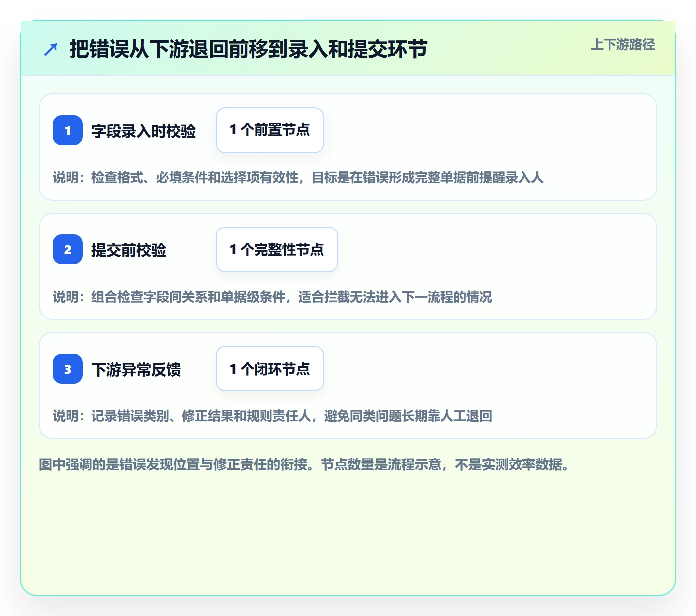The width and height of the screenshot is (696, 616).
Task: Click the description starting with 说明：组合检查字段
Action: (x=272, y=297)
